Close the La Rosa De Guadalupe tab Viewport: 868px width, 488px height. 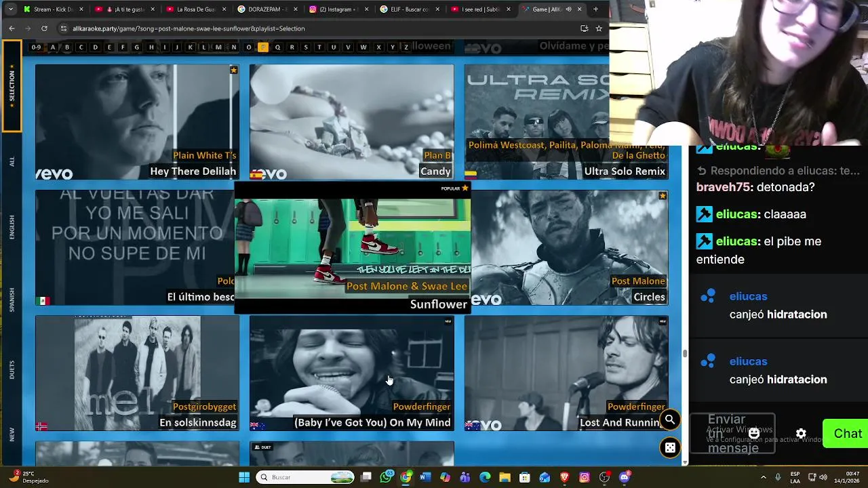[224, 9]
